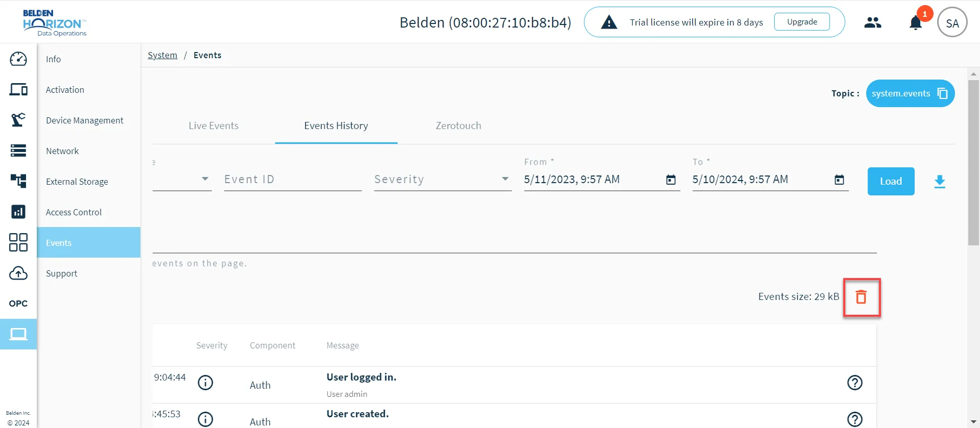This screenshot has width=980, height=428.
Task: Click the Component column header
Action: [273, 345]
